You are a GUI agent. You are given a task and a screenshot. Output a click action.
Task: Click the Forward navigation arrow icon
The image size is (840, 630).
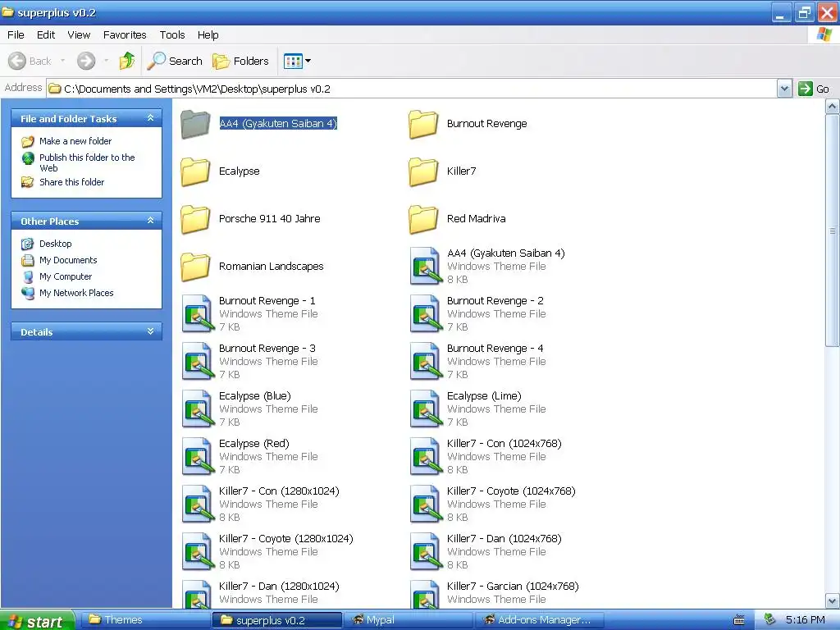(85, 61)
